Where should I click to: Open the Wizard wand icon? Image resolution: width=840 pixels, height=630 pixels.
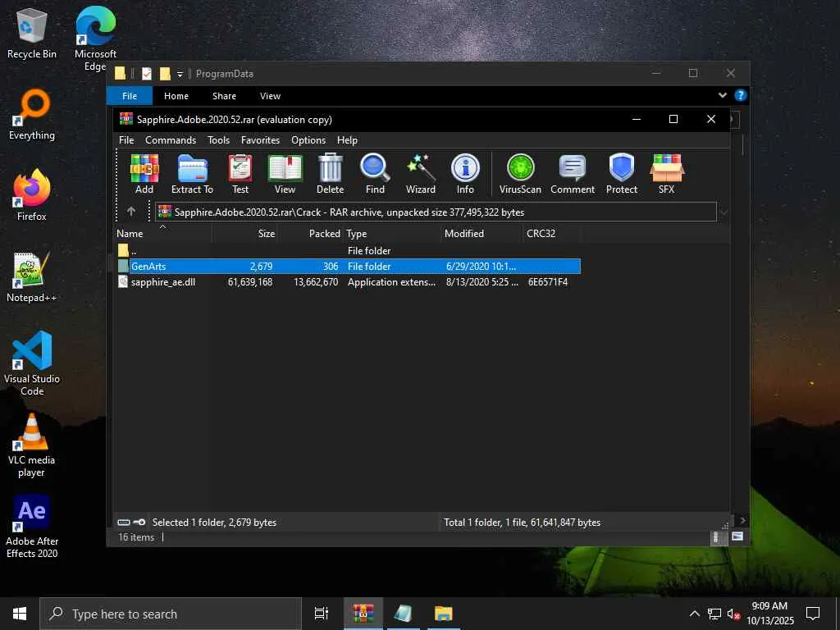pyautogui.click(x=421, y=174)
